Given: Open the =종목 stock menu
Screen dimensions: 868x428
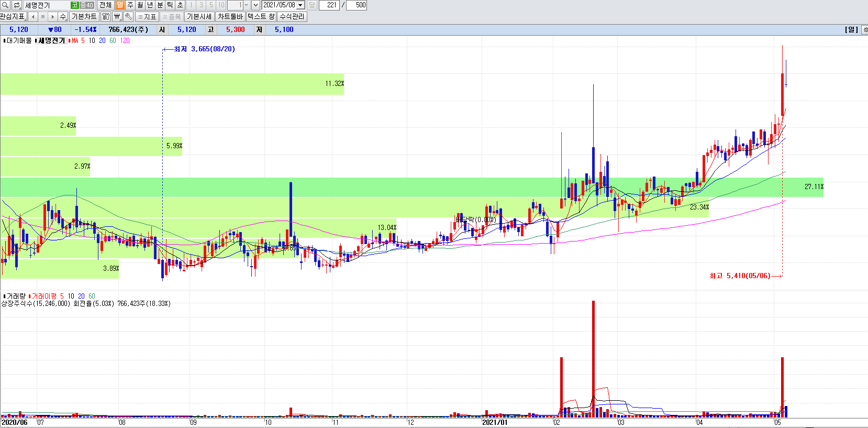Looking at the screenshot, I should point(172,17).
